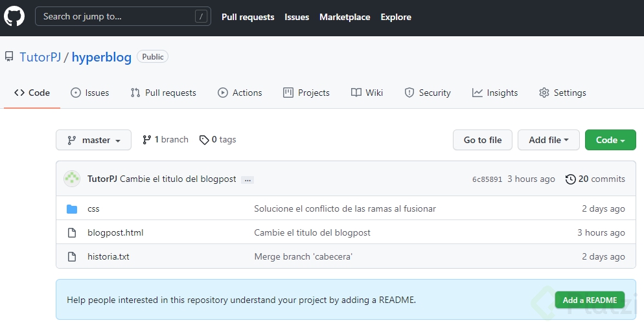
Task: Click the Public visibility badge
Action: coord(153,56)
